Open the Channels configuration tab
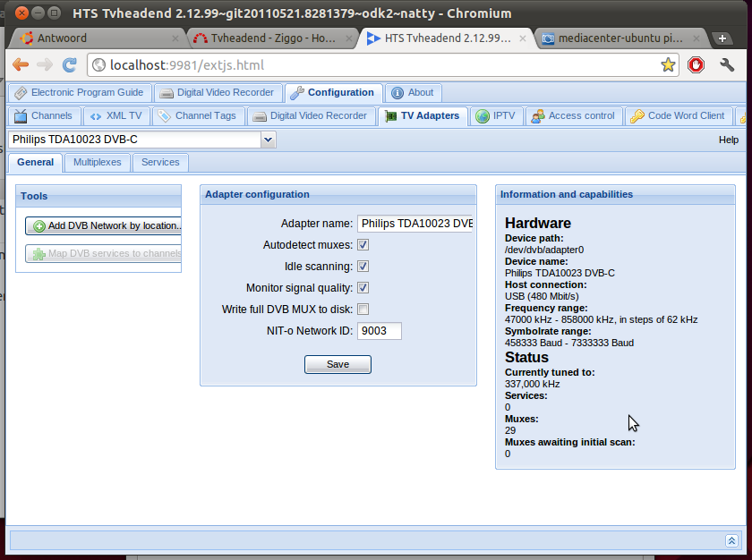Viewport: 752px width, 560px height. pos(44,116)
